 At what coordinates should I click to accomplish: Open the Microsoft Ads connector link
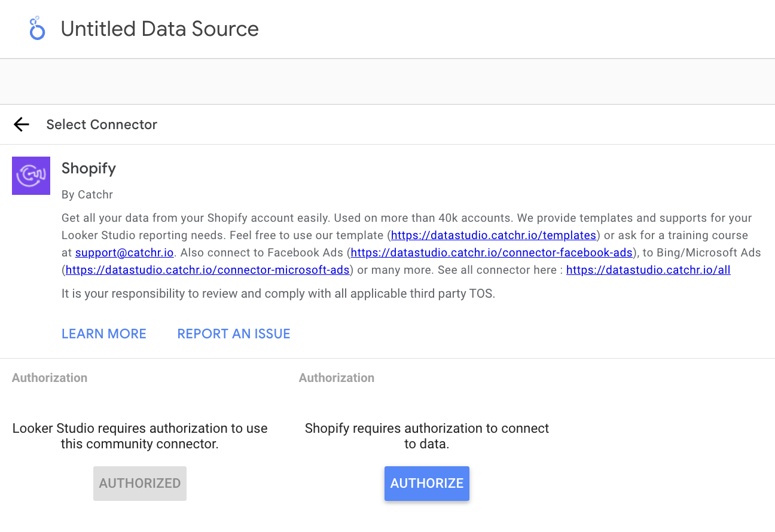click(206, 270)
